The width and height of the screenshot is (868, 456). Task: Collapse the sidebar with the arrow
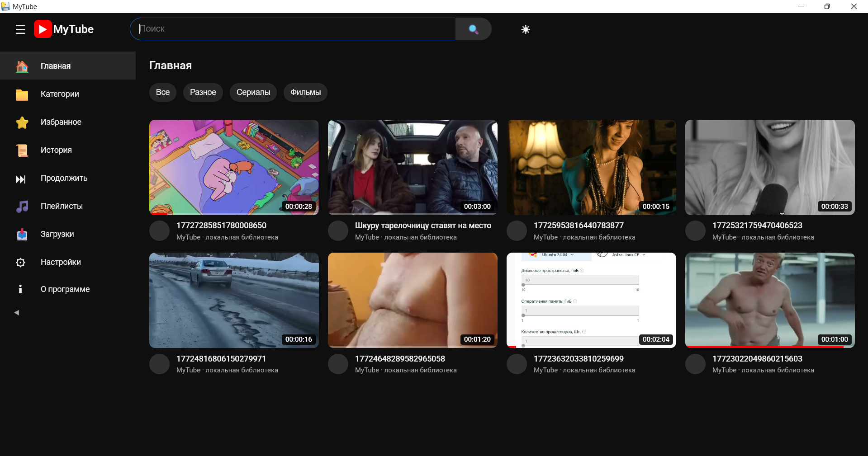pos(17,312)
